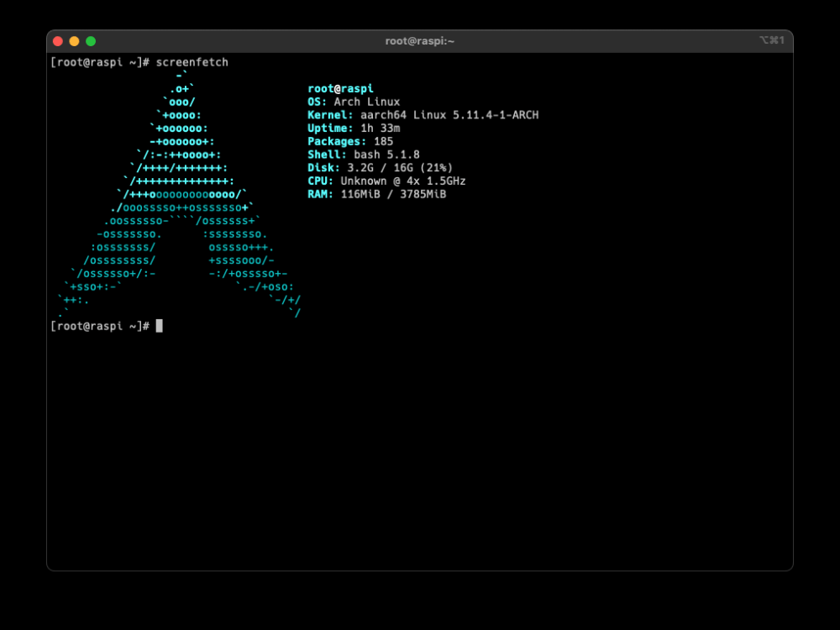Click the red close traffic light
Viewport: 840px width, 630px height.
click(57, 39)
